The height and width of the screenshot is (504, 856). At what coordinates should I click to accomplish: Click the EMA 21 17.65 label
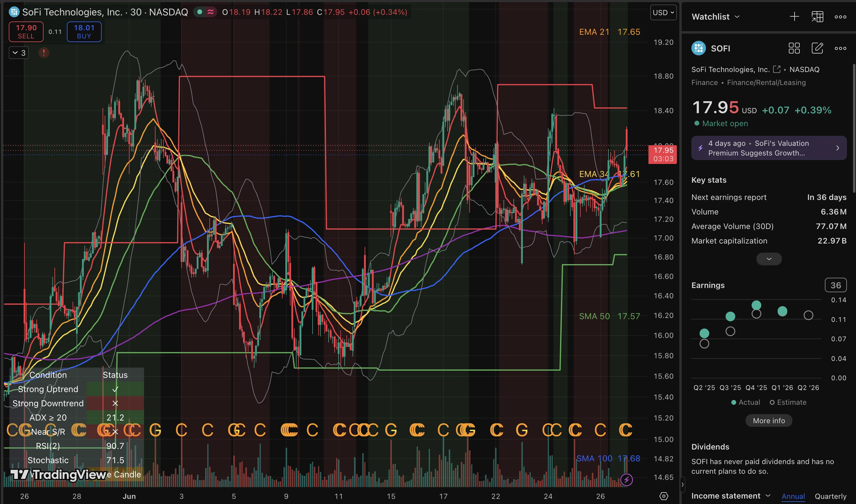(x=609, y=32)
